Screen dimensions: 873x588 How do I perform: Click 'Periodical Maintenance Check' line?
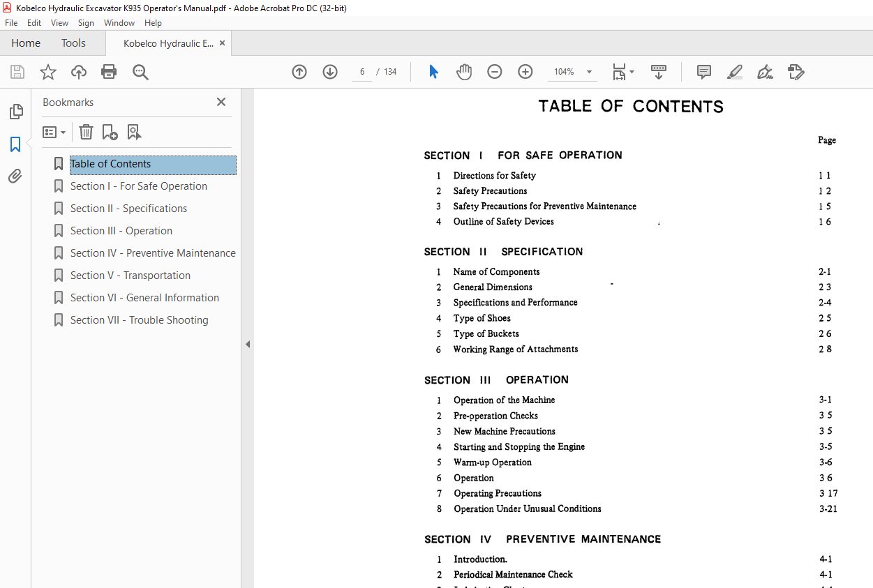[x=513, y=575]
